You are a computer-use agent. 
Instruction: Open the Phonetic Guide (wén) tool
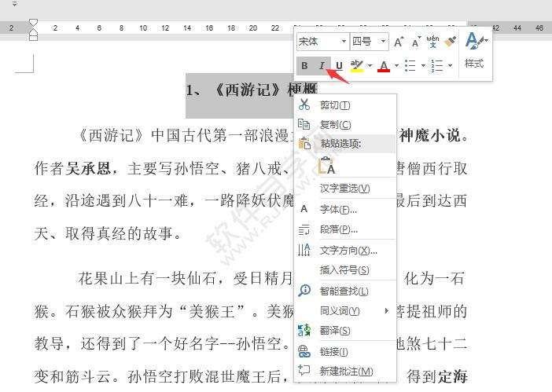coord(432,41)
